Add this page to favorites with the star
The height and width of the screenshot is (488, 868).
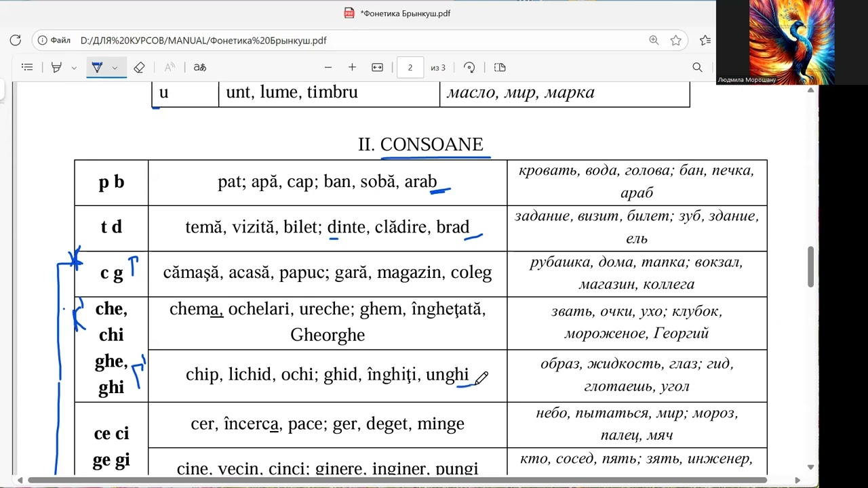point(676,41)
